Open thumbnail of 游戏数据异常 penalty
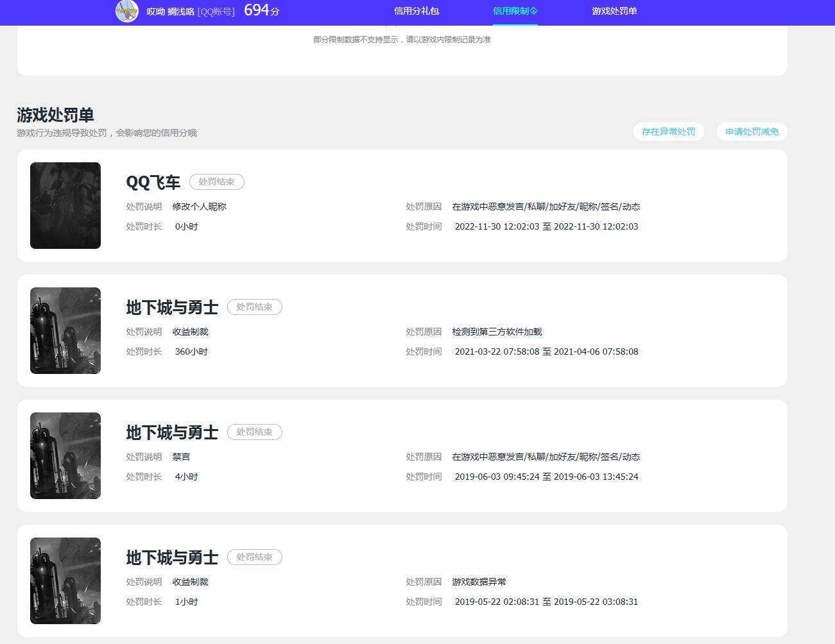This screenshot has width=835, height=644. point(65,580)
